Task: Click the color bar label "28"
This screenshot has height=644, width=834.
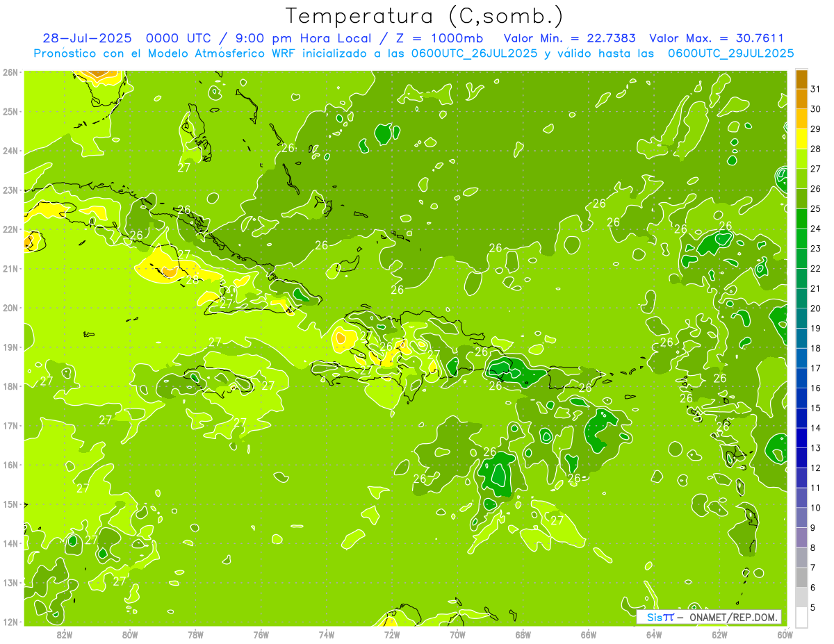Action: click(x=815, y=148)
